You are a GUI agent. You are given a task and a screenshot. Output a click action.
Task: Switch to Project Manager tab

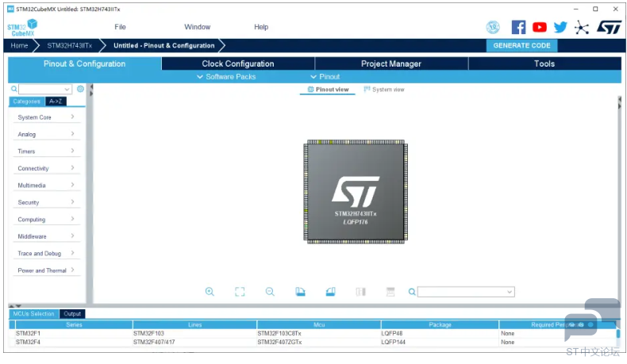coord(391,63)
